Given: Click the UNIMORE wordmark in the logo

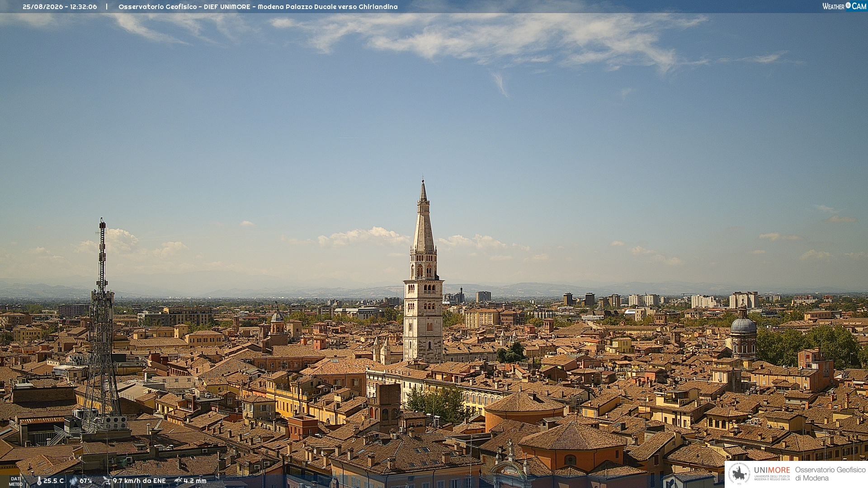Looking at the screenshot, I should 772,470.
